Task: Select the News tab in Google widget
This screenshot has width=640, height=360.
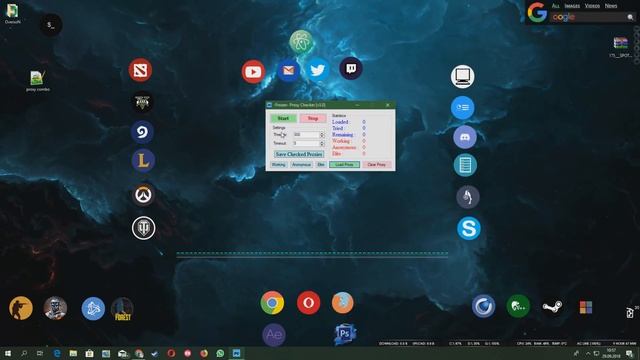Action: click(x=611, y=6)
